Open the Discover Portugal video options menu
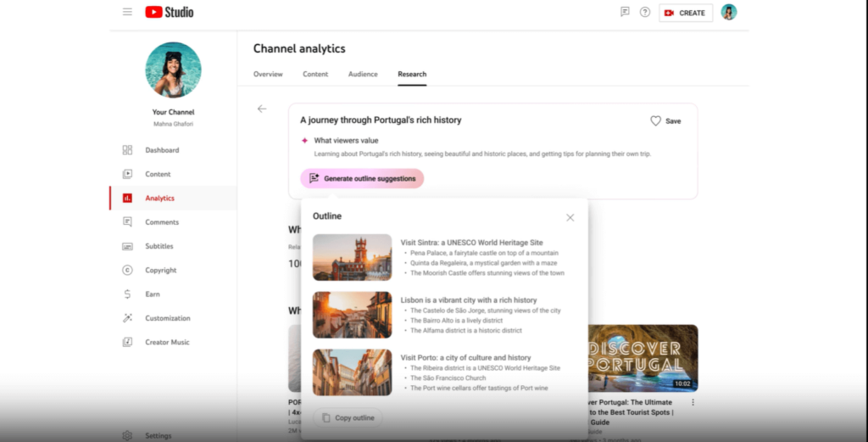The height and width of the screenshot is (442, 868). (693, 403)
